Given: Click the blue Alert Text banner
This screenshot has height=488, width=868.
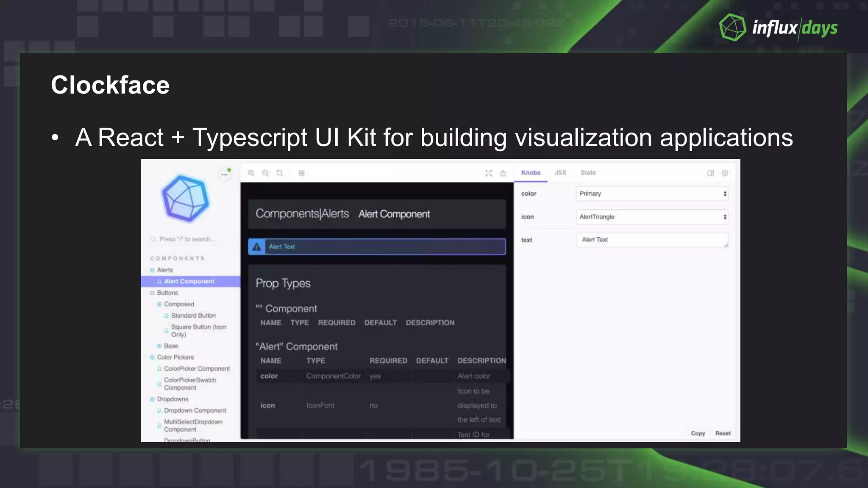Looking at the screenshot, I should coord(377,247).
